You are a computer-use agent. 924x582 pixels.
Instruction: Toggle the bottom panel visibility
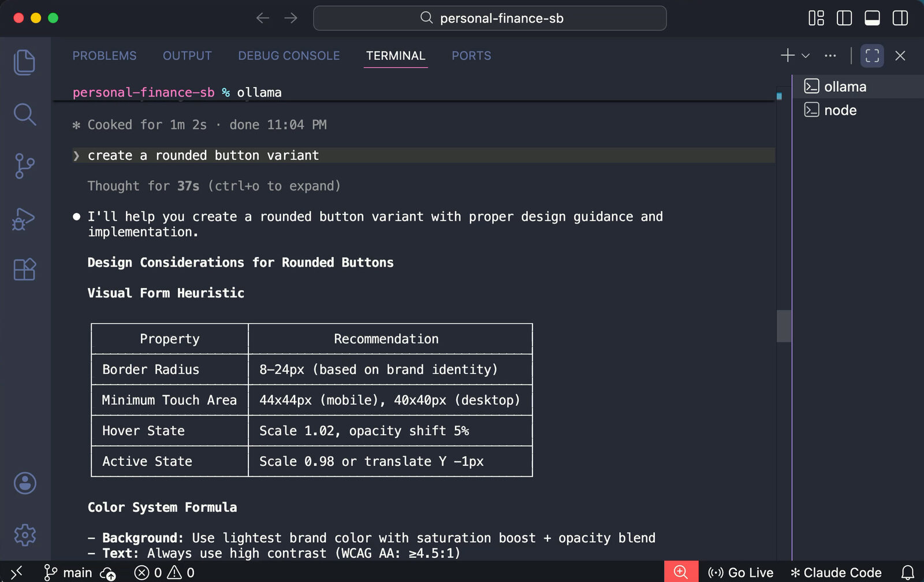(x=872, y=18)
